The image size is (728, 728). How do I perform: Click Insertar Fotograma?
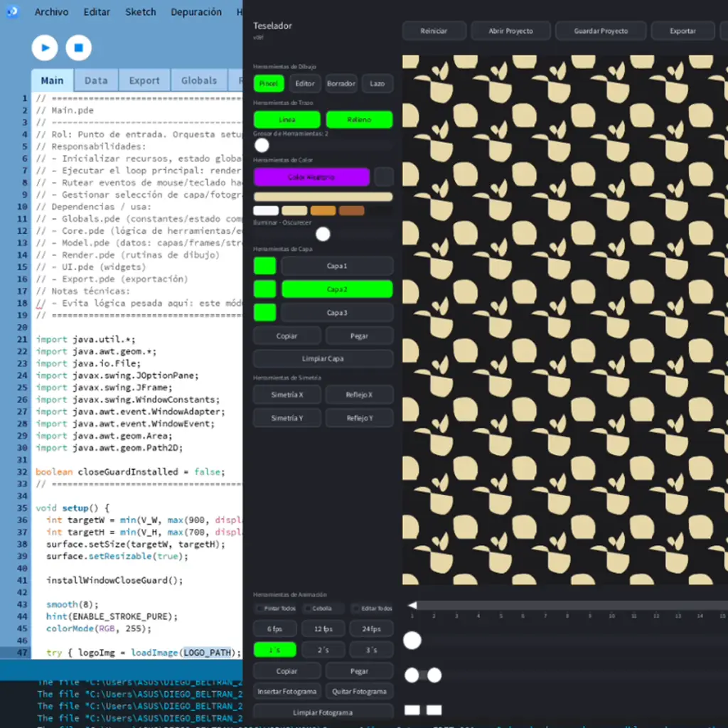(x=287, y=691)
